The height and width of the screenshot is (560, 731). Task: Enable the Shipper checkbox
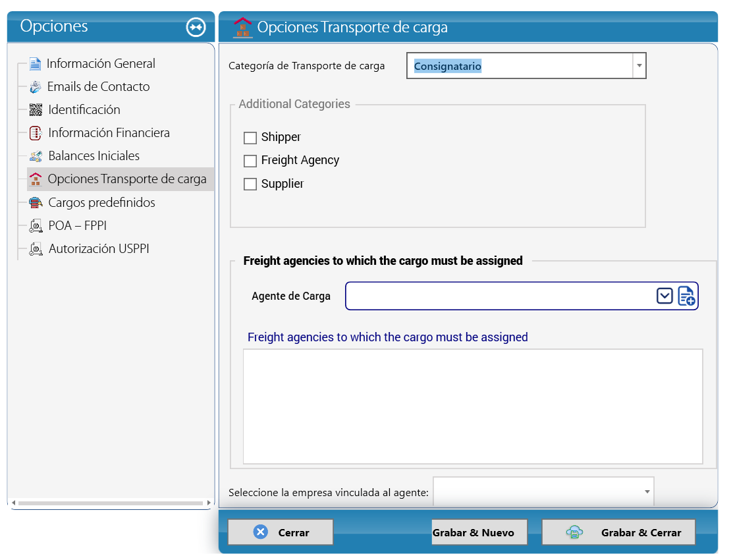pos(250,138)
